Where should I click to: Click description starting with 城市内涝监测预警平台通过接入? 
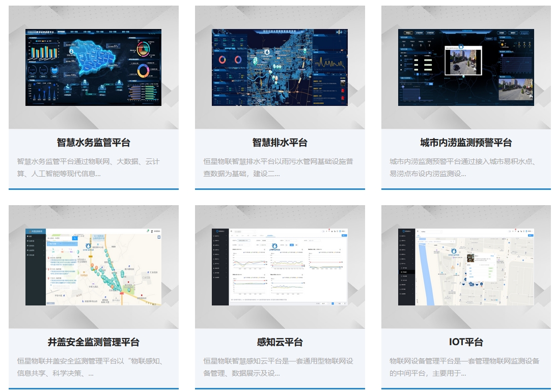pos(464,167)
